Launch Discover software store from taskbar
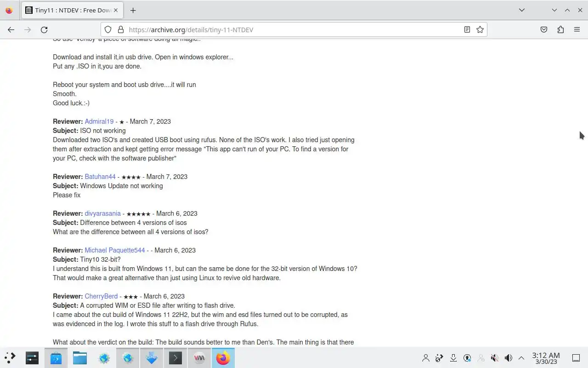Screen dimensions: 588x368 coord(56,357)
